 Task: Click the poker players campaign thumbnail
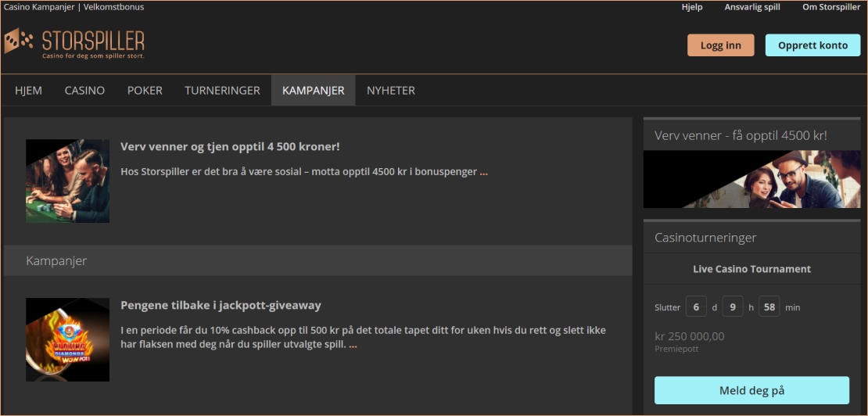[x=67, y=181]
